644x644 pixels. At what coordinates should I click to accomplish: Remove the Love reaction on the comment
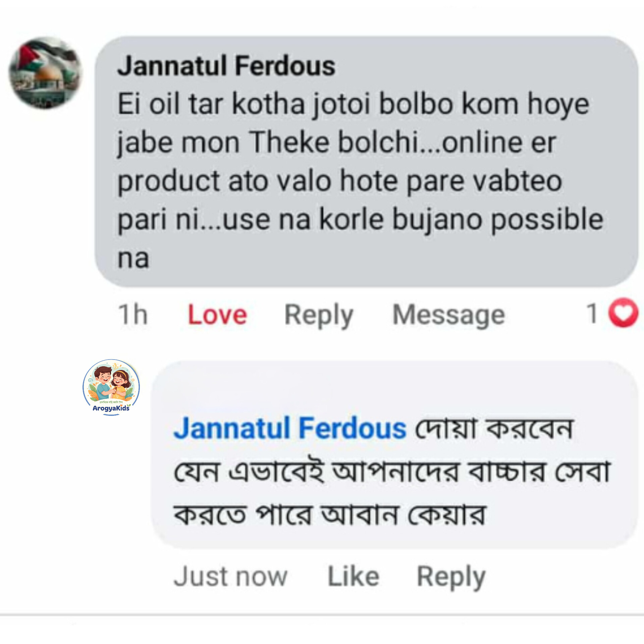[x=217, y=315]
